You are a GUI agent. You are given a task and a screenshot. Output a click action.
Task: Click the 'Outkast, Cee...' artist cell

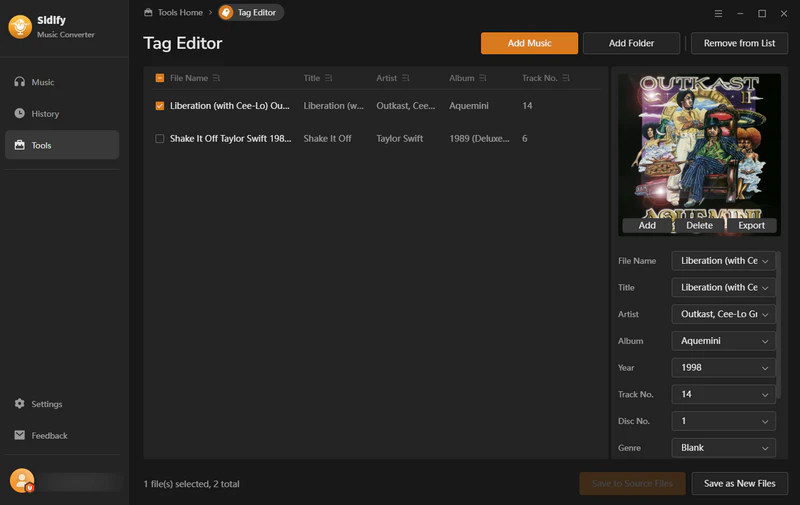click(x=406, y=106)
